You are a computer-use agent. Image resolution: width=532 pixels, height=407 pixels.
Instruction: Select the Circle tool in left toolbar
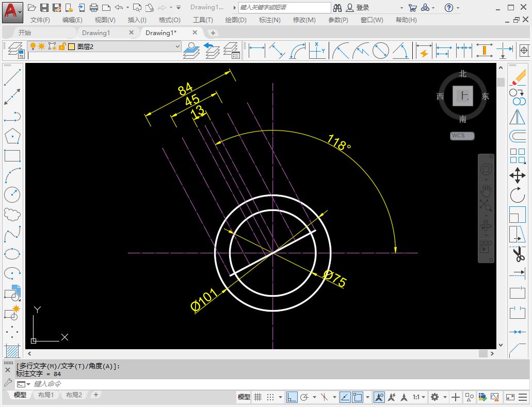click(x=11, y=195)
